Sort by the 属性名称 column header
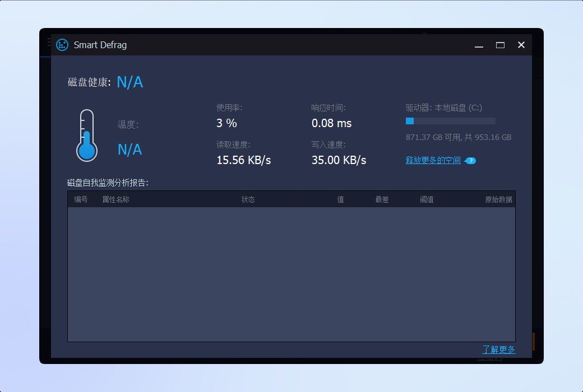Screen dimensions: 583x392 coord(115,199)
